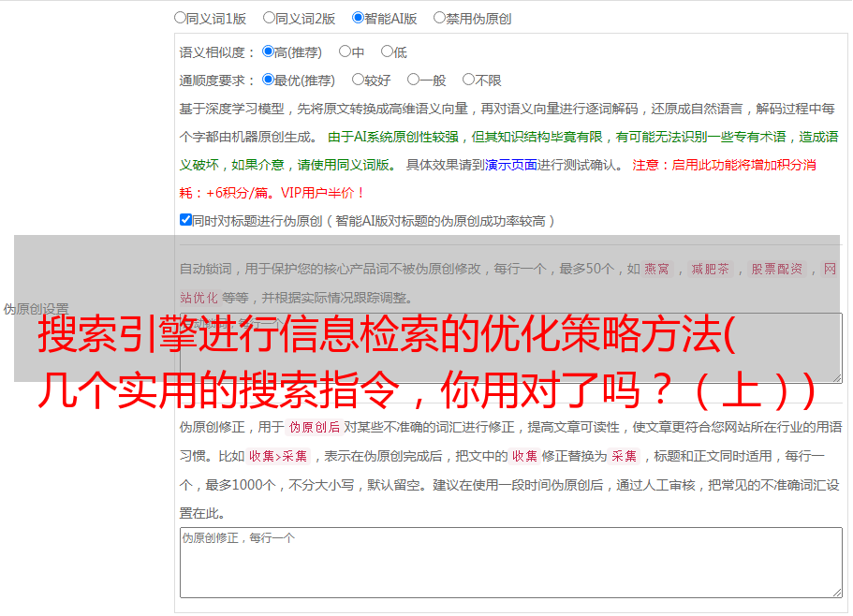Set 通顺度要求 to 不限

coord(468,80)
